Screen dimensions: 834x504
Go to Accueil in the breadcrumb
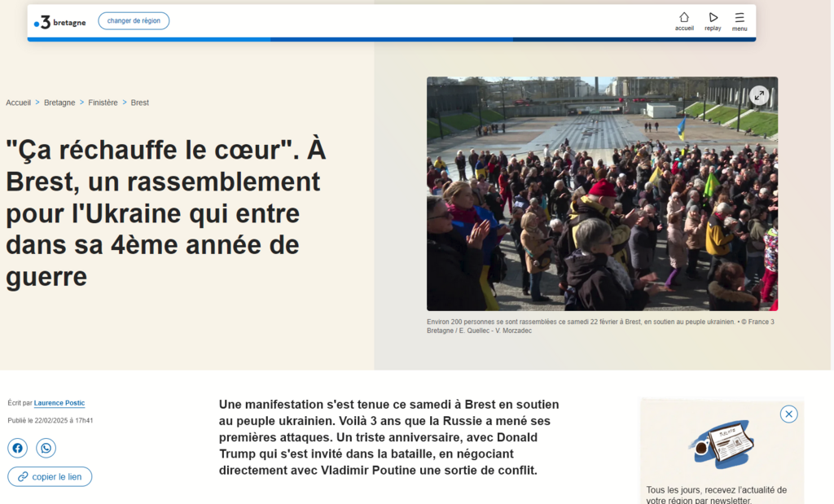click(x=18, y=103)
